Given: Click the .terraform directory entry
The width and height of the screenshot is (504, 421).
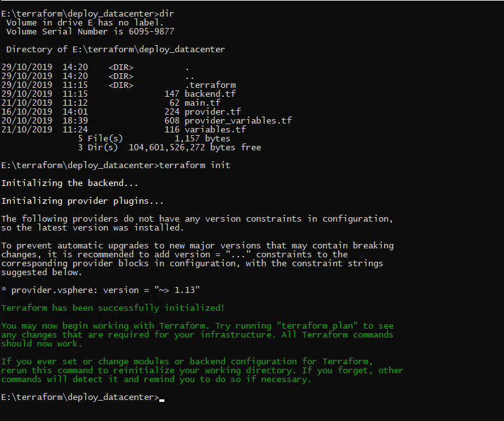Looking at the screenshot, I should point(210,85).
